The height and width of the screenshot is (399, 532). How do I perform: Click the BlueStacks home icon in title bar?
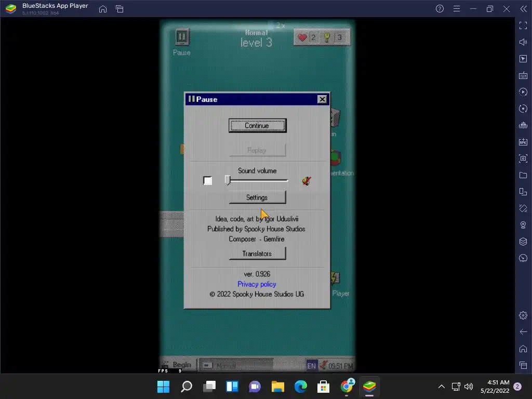click(103, 9)
